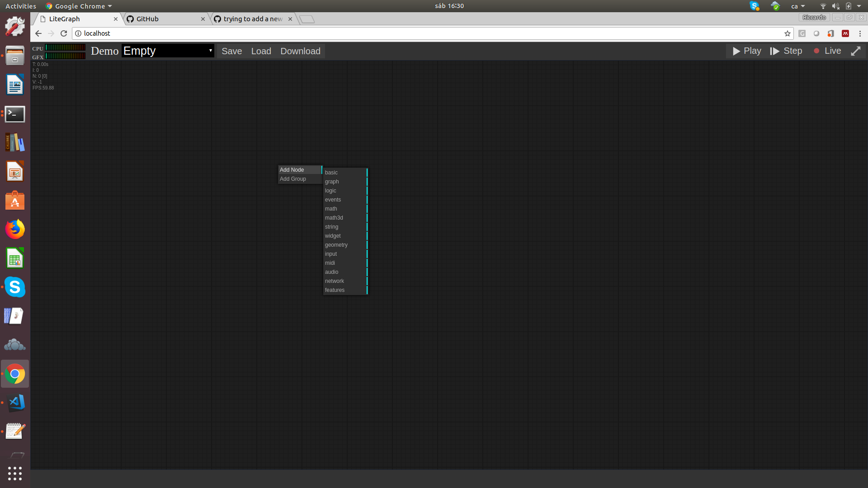Bookmark the page via the star icon
Screen dimensions: 868x488
pyautogui.click(x=788, y=33)
